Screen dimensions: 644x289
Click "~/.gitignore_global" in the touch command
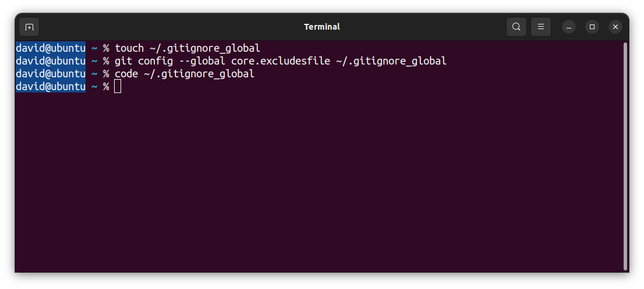[204, 48]
